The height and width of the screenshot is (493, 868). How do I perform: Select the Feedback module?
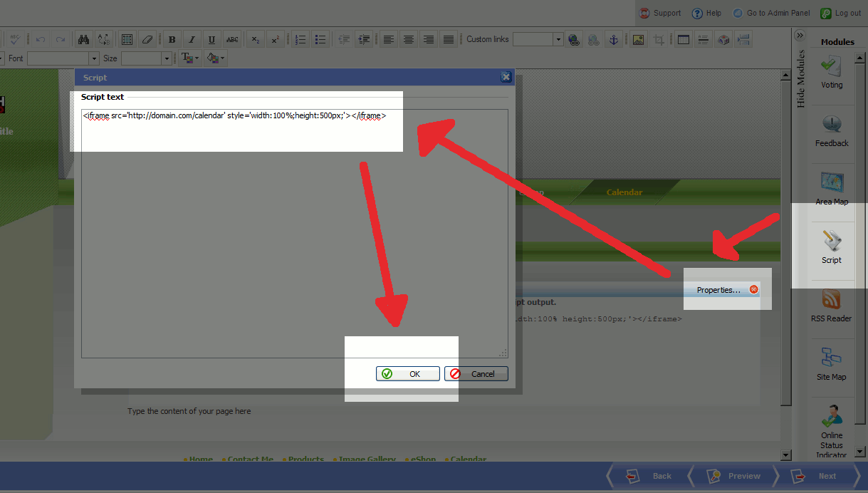click(832, 130)
